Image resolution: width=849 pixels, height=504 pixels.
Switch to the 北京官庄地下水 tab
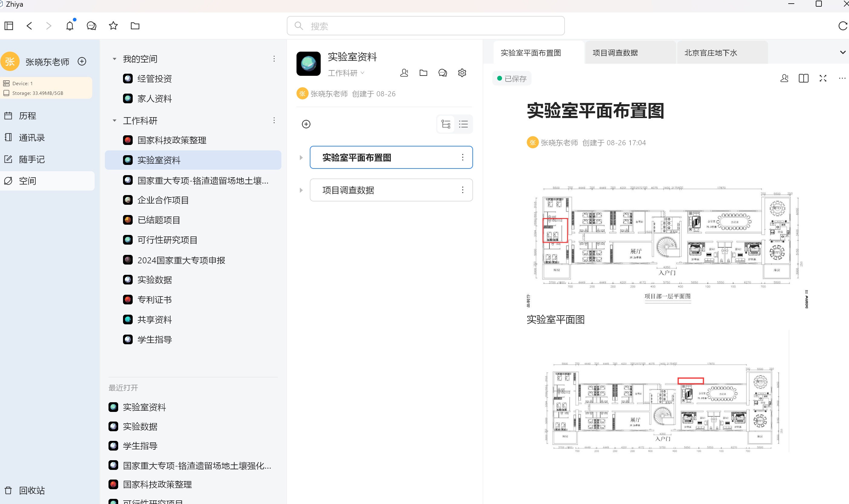point(710,53)
